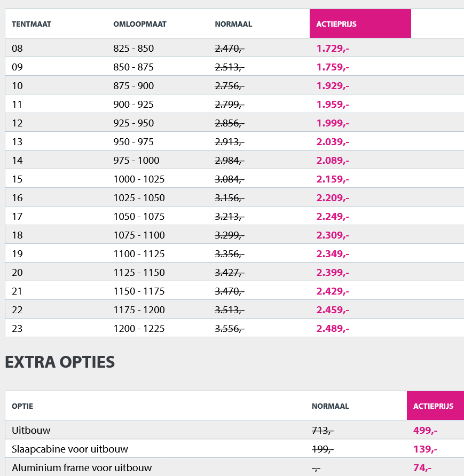Click the crossed-out price 2.799,-
The image size is (464, 476).
(230, 105)
